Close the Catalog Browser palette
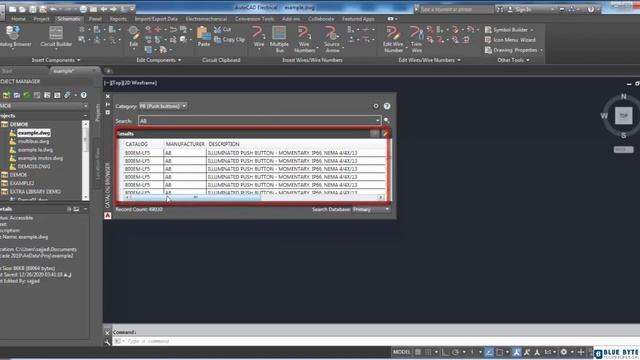The height and width of the screenshot is (360, 640). coord(108,96)
